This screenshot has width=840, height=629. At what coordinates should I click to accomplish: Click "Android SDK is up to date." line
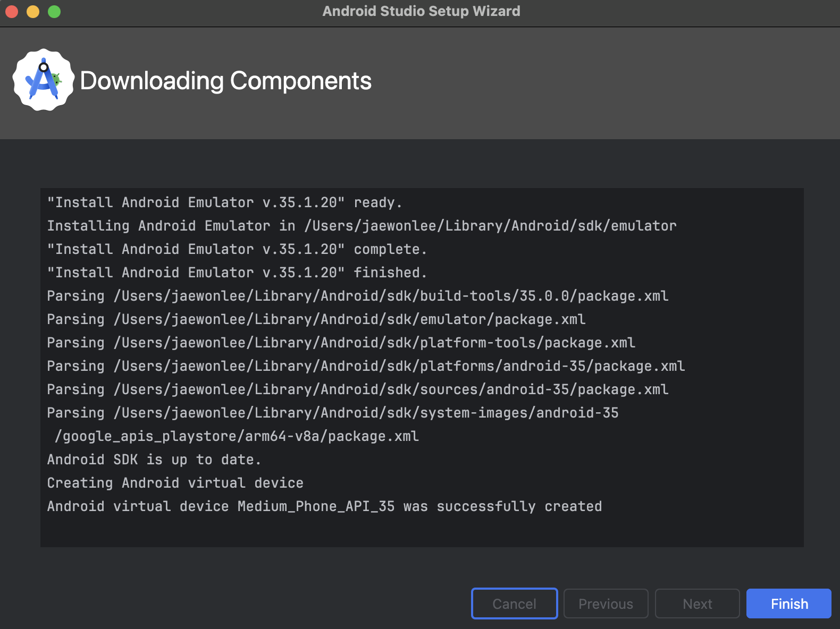[x=154, y=460]
